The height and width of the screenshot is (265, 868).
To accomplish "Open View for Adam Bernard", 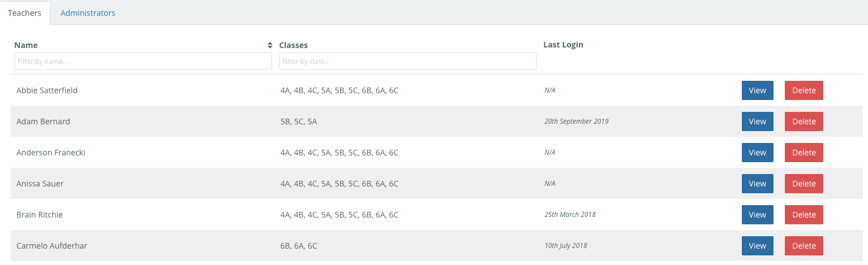I will 757,121.
